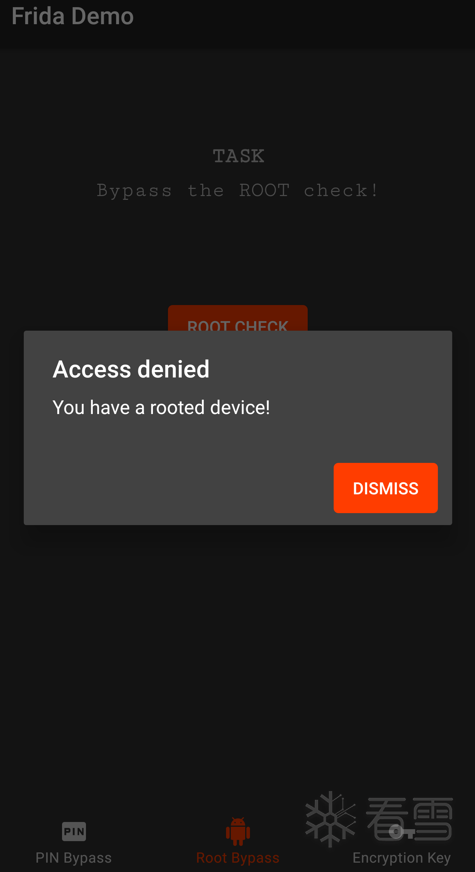Click the 看雪 watermark characters
The width and height of the screenshot is (475, 872).
[409, 819]
